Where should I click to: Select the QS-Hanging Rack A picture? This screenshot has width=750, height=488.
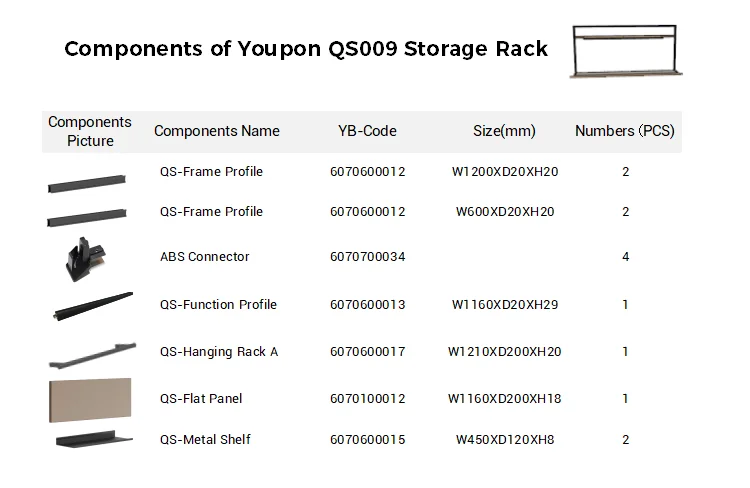[91, 353]
